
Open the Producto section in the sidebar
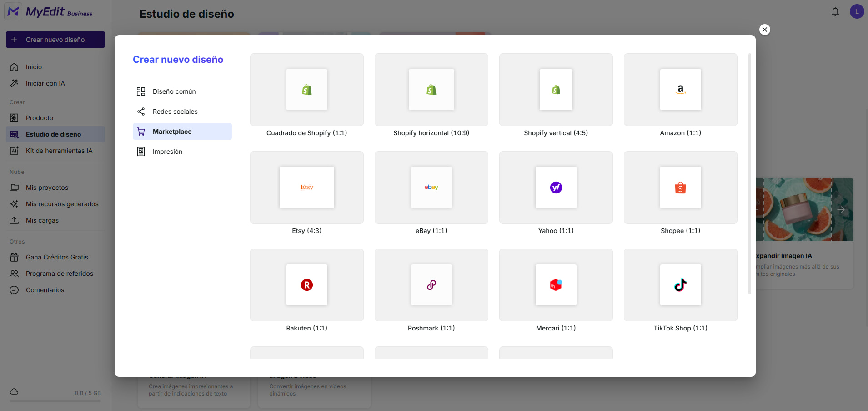(55, 118)
